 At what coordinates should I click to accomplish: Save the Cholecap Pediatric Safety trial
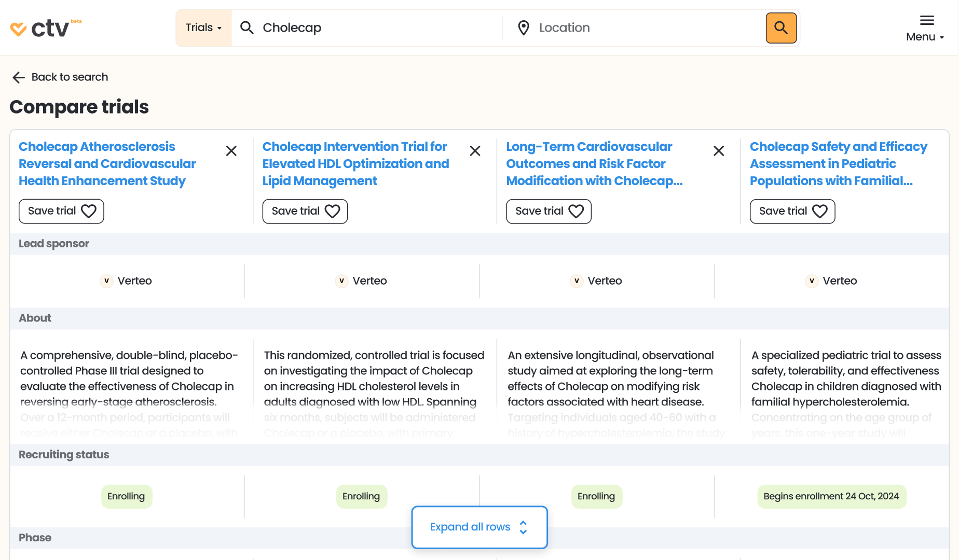[792, 211]
